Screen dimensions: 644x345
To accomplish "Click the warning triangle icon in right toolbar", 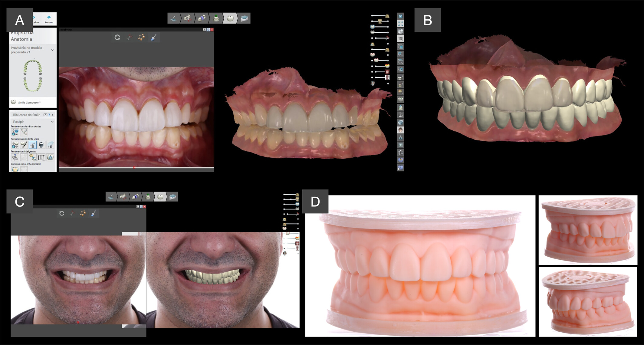I will [400, 137].
